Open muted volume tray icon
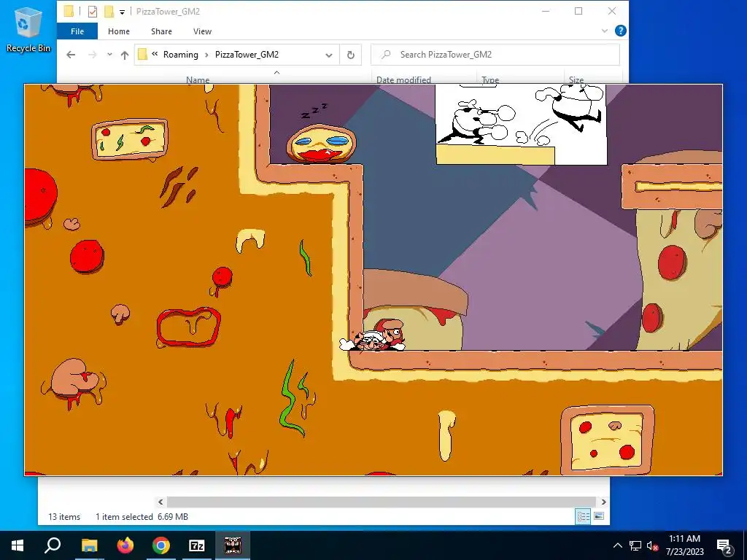The height and width of the screenshot is (560, 747). (x=653, y=545)
